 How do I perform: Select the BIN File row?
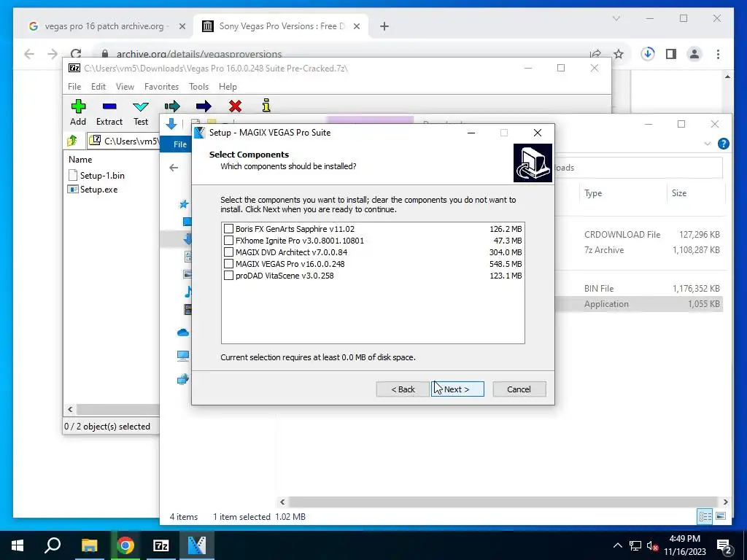coord(638,289)
